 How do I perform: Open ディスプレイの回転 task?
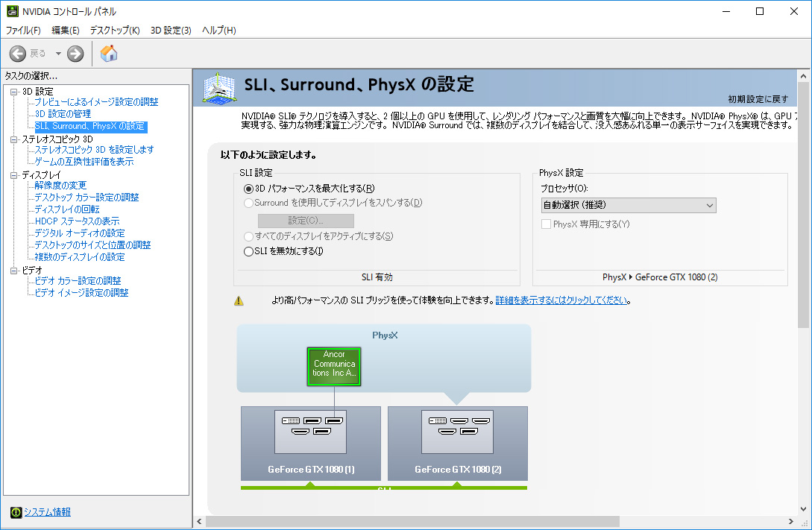coord(67,209)
